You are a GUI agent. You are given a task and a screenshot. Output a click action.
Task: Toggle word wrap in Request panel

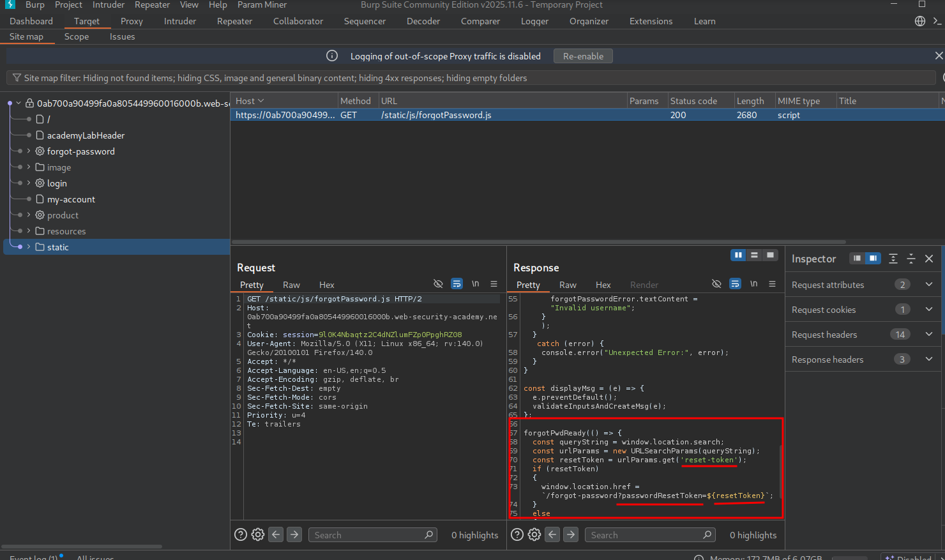click(x=457, y=284)
